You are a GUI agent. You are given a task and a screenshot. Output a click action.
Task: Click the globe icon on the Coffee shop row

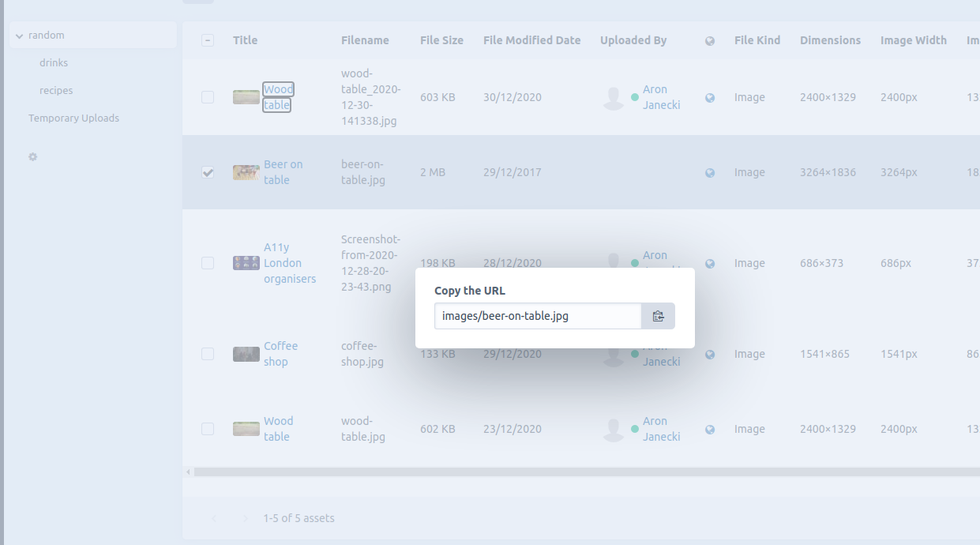click(709, 354)
